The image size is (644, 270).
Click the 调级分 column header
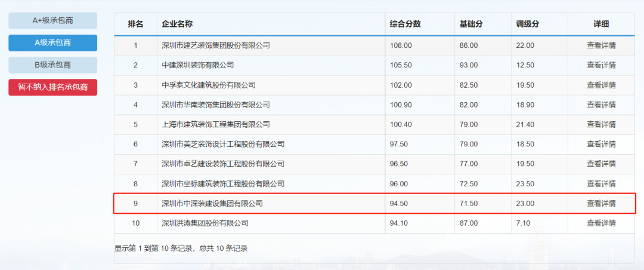[528, 24]
